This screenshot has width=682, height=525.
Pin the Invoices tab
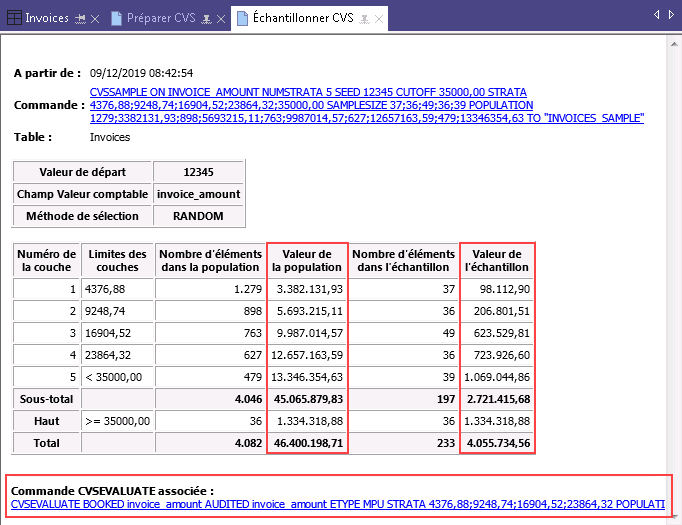click(79, 18)
